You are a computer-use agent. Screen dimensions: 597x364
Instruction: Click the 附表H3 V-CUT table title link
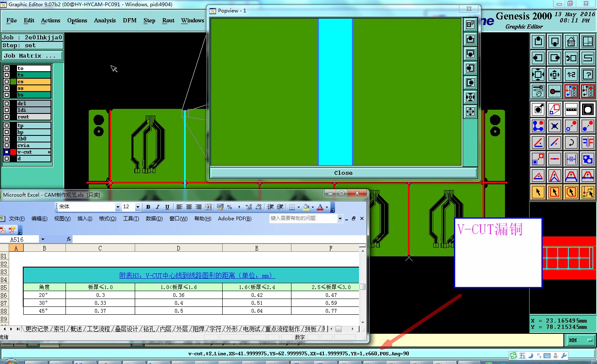click(197, 275)
